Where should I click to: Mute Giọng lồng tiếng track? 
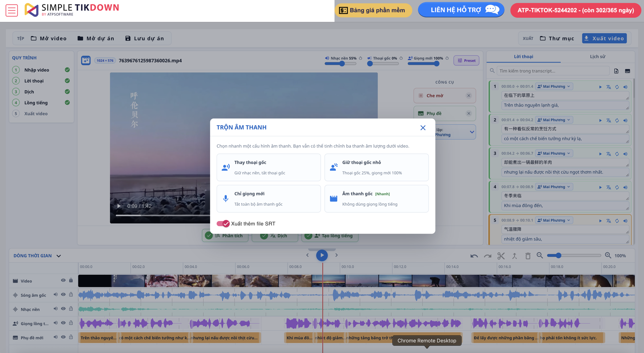(56, 323)
